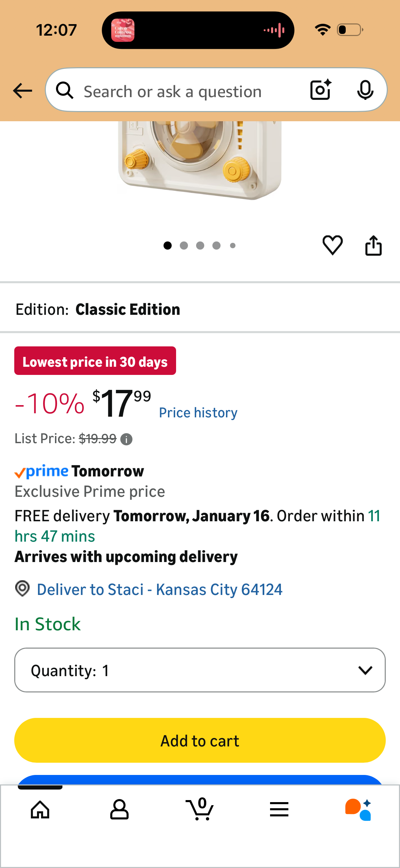Click the Quantity dropdown chevron arrow

365,670
